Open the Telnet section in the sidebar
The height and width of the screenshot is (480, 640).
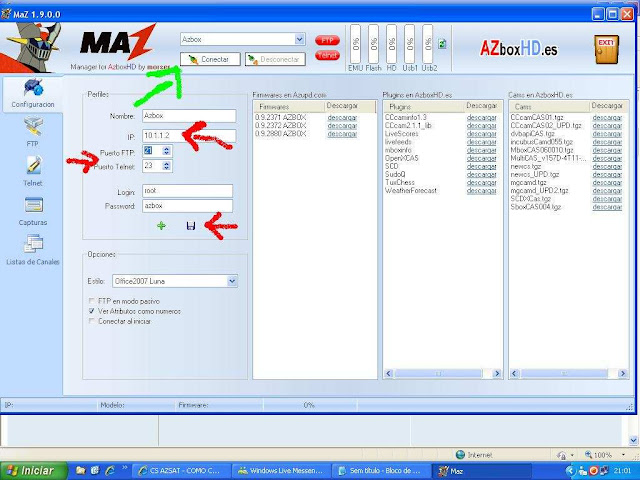point(33,171)
